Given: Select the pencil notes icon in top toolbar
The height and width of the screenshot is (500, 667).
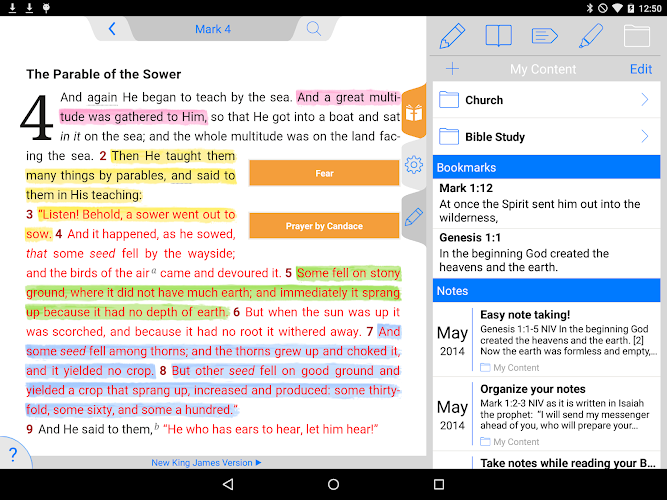Looking at the screenshot, I should pyautogui.click(x=452, y=36).
